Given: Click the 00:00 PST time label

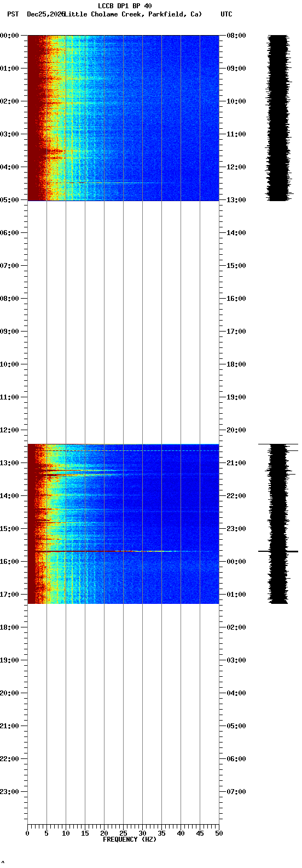Looking at the screenshot, I should [x=10, y=36].
